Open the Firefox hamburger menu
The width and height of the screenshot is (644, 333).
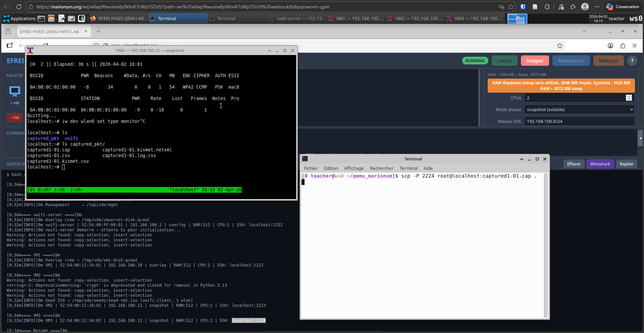coord(634,46)
